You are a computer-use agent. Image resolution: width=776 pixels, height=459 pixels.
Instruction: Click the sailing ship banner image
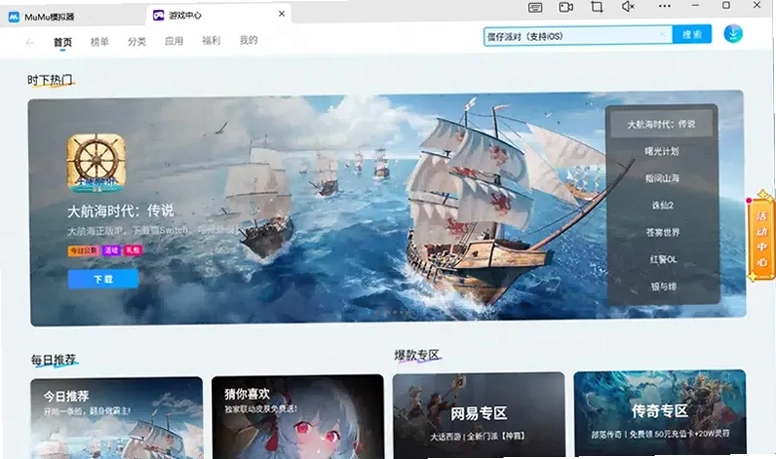[386, 208]
